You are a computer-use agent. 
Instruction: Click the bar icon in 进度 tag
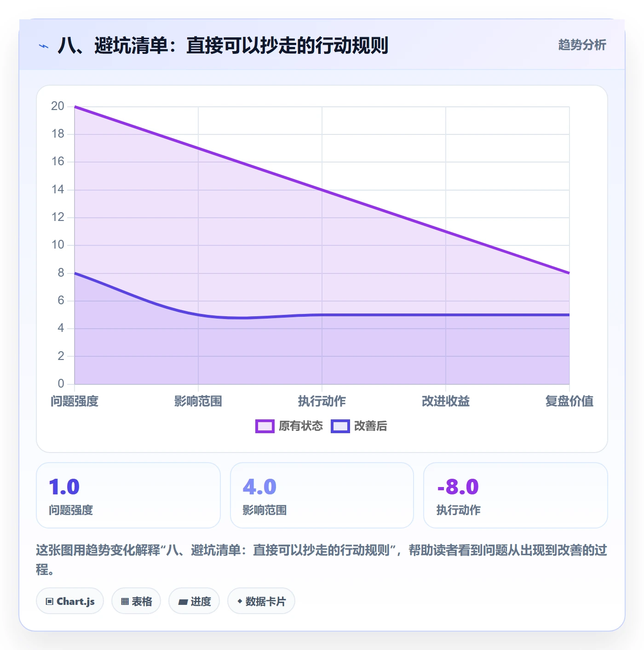point(183,602)
